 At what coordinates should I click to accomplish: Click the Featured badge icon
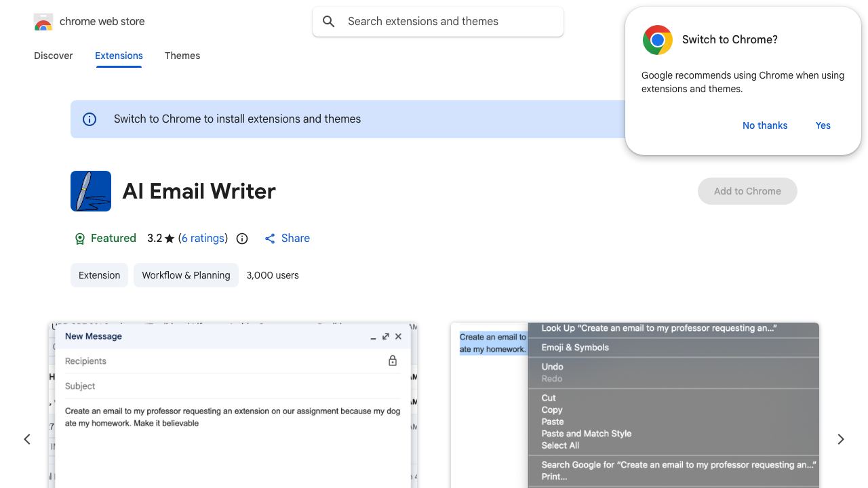pos(80,239)
